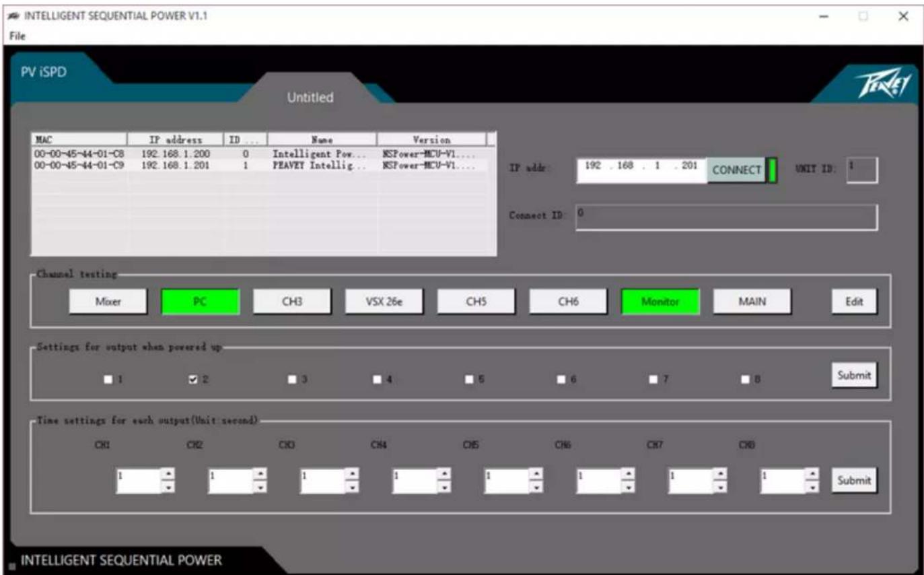Screen dimensions: 924x575
Task: Decrease CH8 time with down arrow
Action: point(814,487)
